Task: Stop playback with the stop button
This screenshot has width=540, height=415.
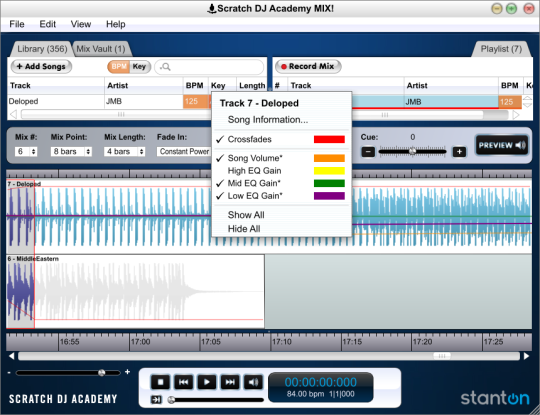Action: pyautogui.click(x=160, y=382)
